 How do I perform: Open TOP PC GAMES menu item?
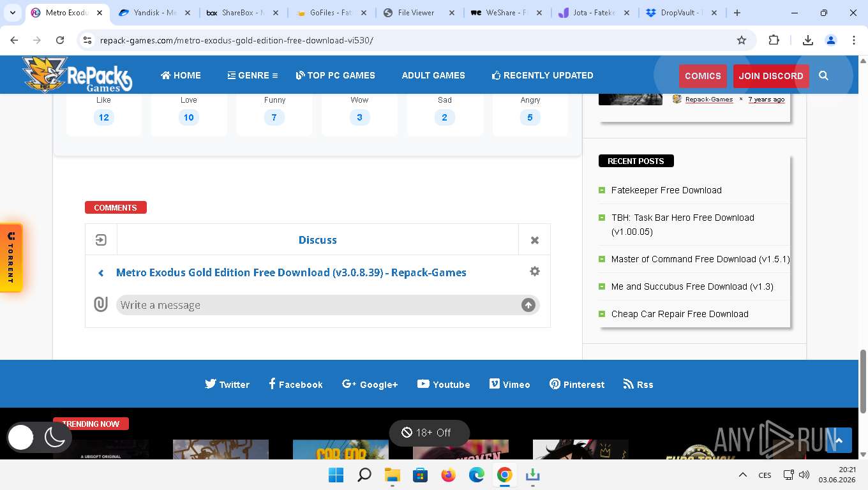coord(335,75)
